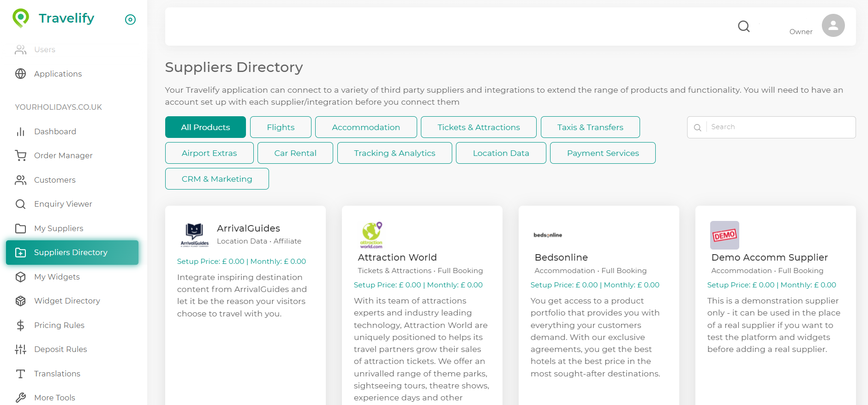Open the Demo Accomm Supplier title
The image size is (868, 405).
click(x=769, y=257)
